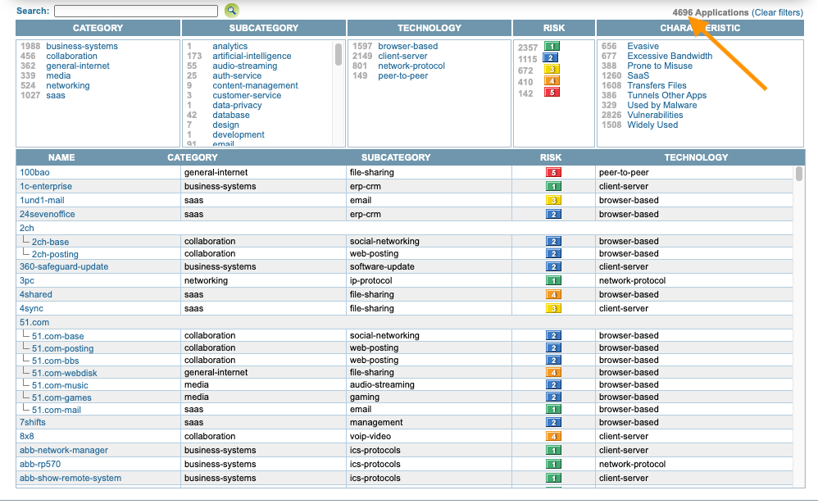Filter by analytics subcategory
Screen dimensions: 818x504
click(x=229, y=46)
